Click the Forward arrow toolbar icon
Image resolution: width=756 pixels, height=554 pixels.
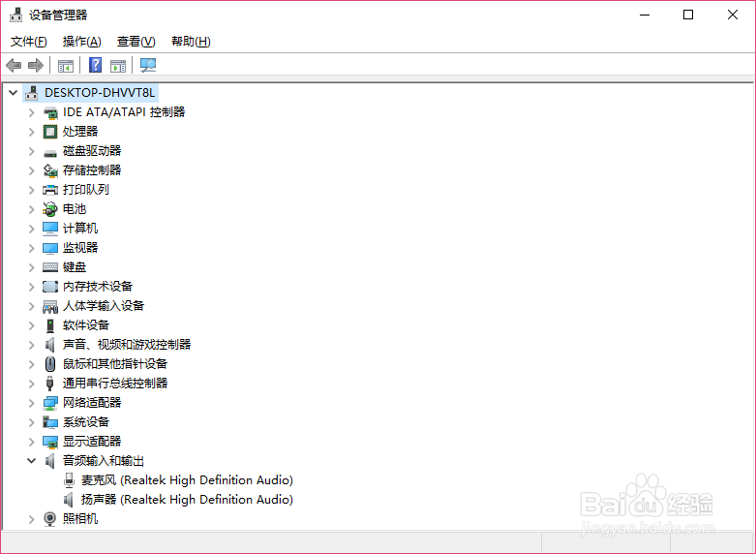point(36,65)
